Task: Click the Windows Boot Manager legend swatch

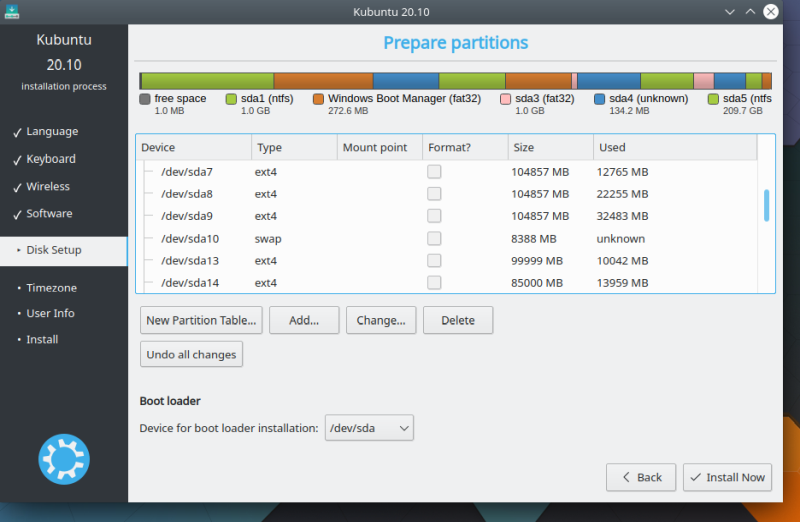Action: [x=318, y=99]
